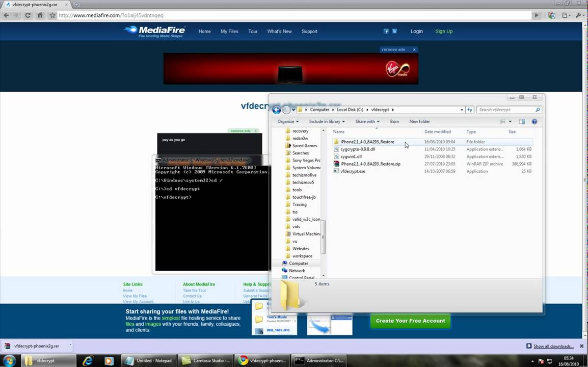Open Windows Media Player taskbar icon

(x=109, y=360)
